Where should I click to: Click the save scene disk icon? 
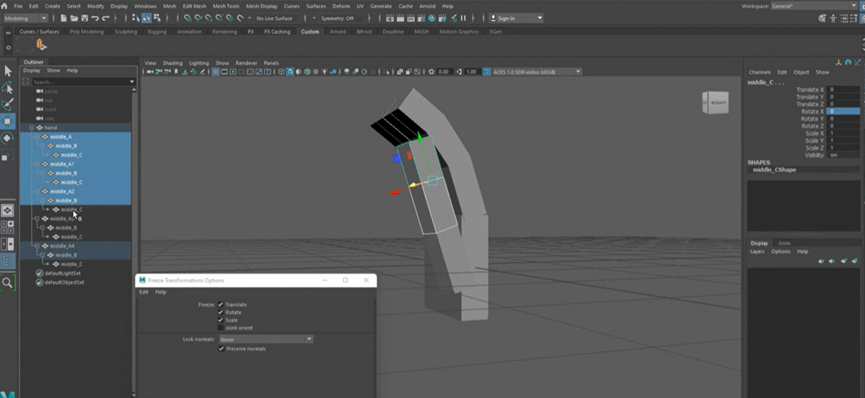coord(84,18)
